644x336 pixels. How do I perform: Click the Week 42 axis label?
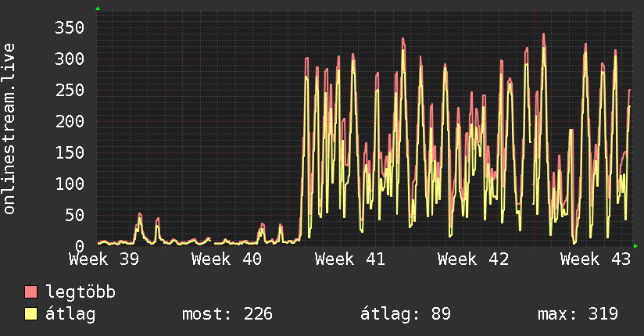click(x=473, y=259)
